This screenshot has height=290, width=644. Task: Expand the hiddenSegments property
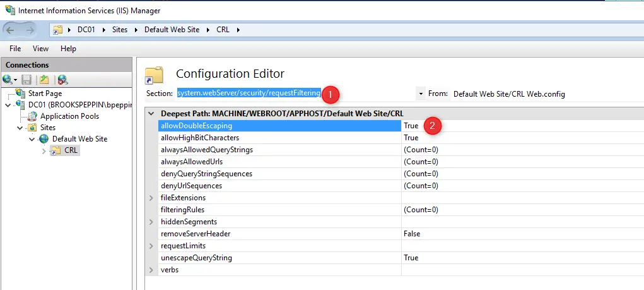(x=151, y=222)
